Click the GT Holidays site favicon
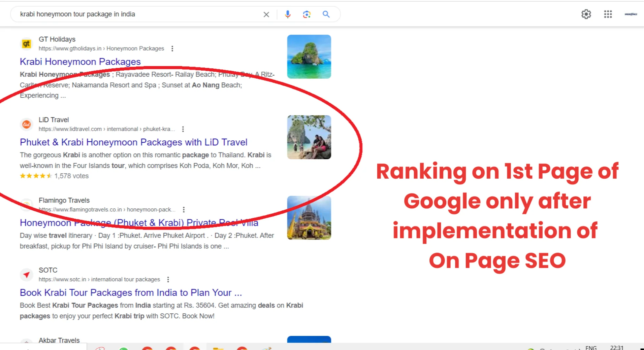Image resolution: width=644 pixels, height=350 pixels. tap(27, 44)
